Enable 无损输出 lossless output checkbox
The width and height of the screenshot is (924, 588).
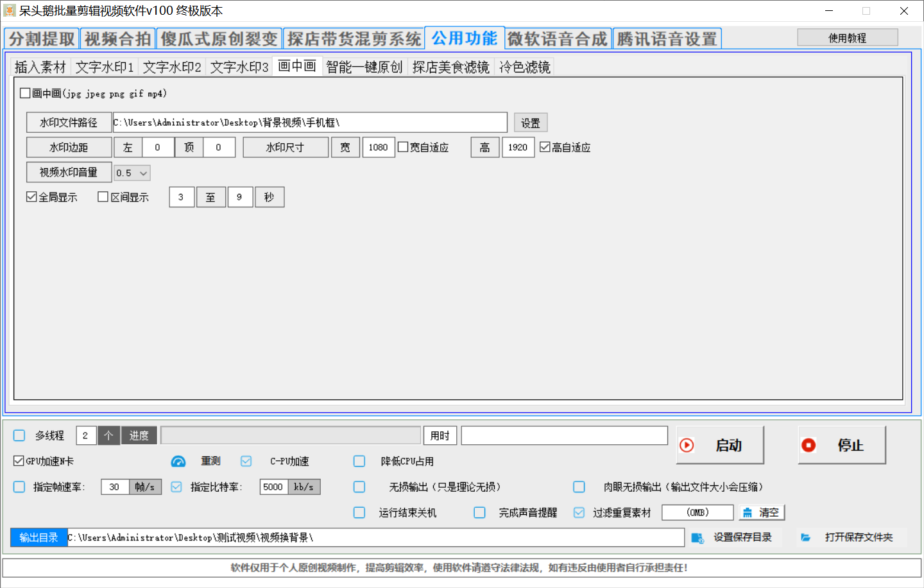pyautogui.click(x=359, y=487)
